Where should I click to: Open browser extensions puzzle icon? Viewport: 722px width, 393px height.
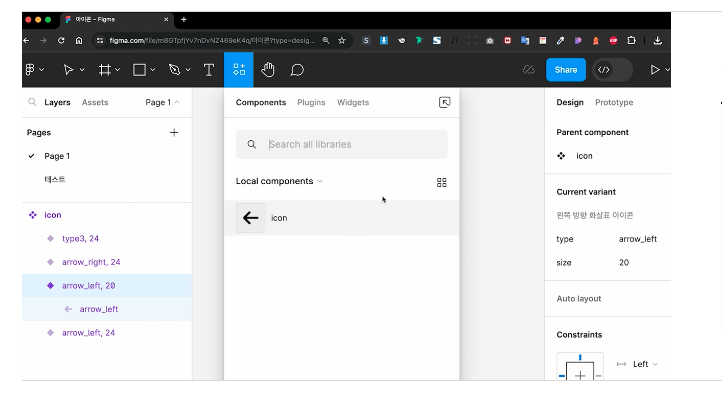click(631, 41)
